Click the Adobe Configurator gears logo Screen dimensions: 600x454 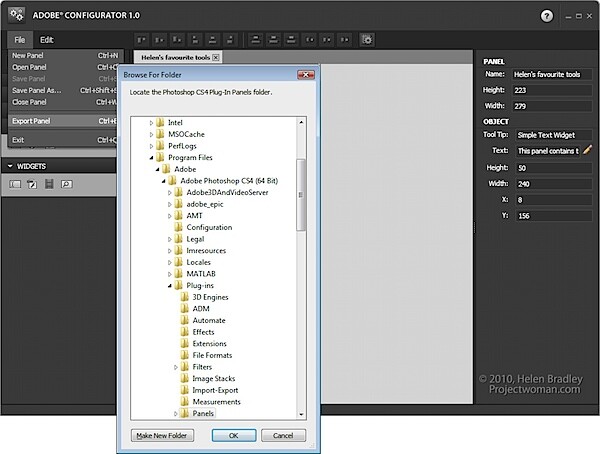point(16,15)
